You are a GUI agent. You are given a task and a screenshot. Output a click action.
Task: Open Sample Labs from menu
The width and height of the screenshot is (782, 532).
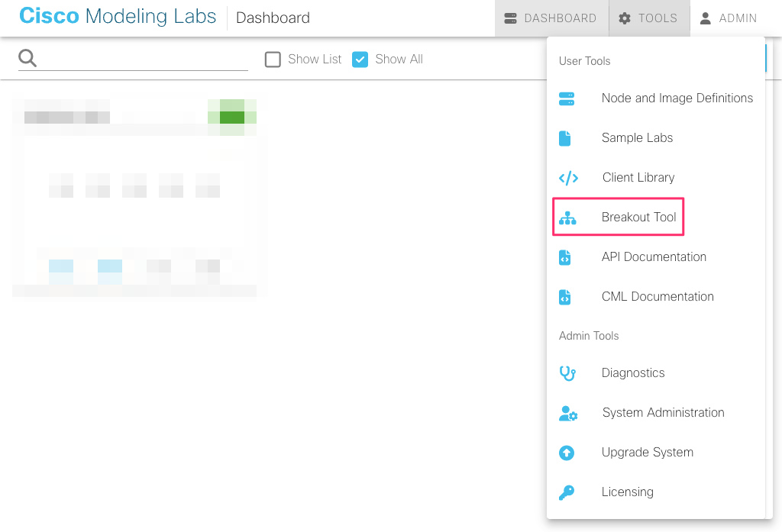tap(656, 138)
